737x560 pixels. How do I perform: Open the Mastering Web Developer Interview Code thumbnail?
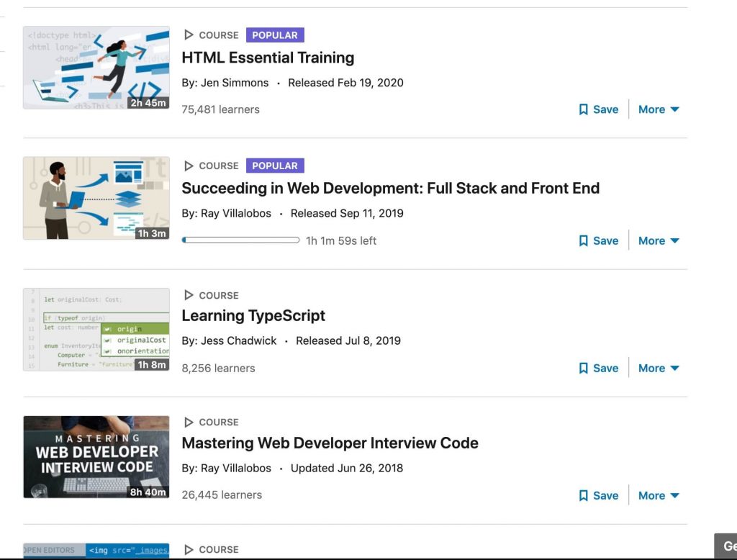(96, 457)
